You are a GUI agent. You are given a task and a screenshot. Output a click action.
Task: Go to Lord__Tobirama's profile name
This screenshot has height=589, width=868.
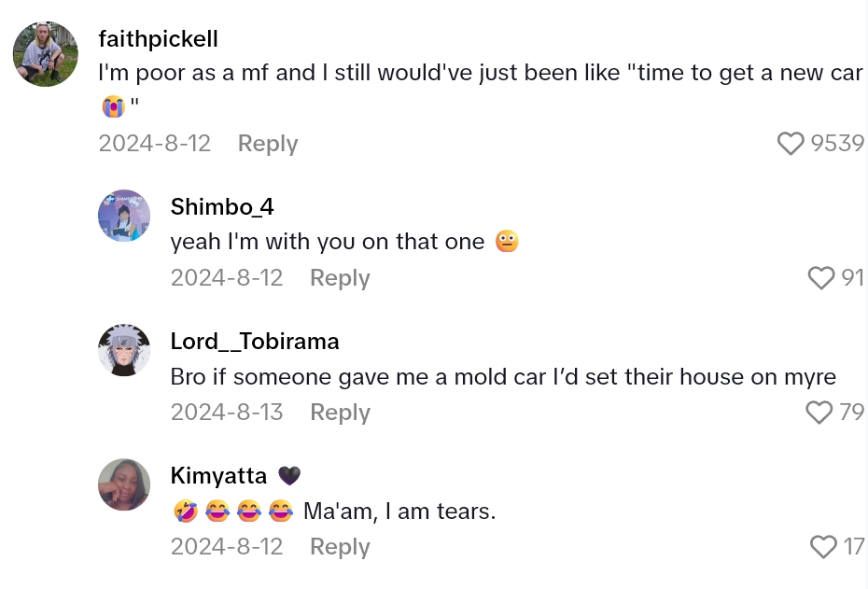(x=255, y=342)
